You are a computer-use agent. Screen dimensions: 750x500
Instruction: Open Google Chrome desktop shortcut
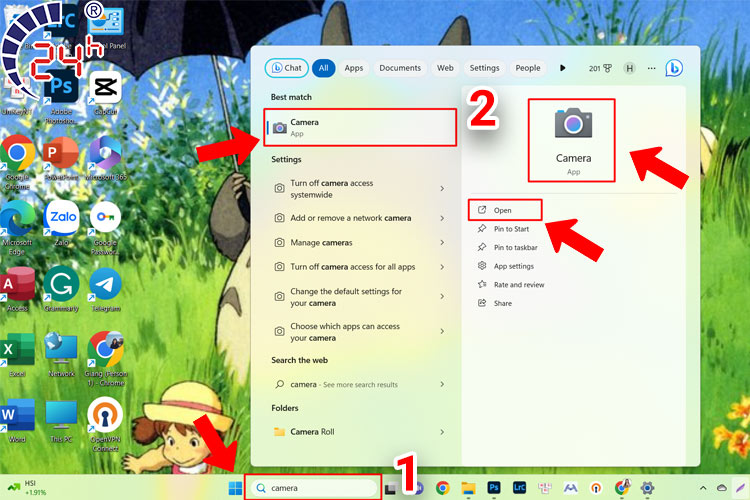pos(17,163)
